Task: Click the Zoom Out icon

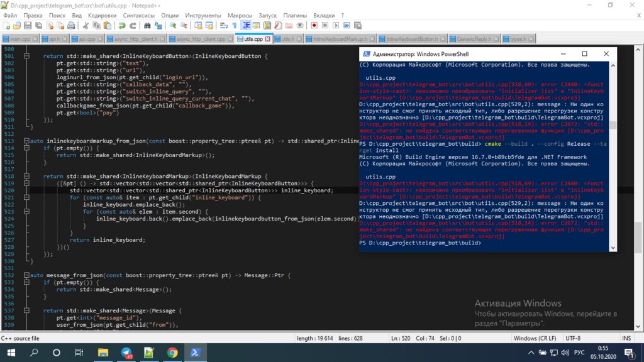Action: (x=184, y=25)
